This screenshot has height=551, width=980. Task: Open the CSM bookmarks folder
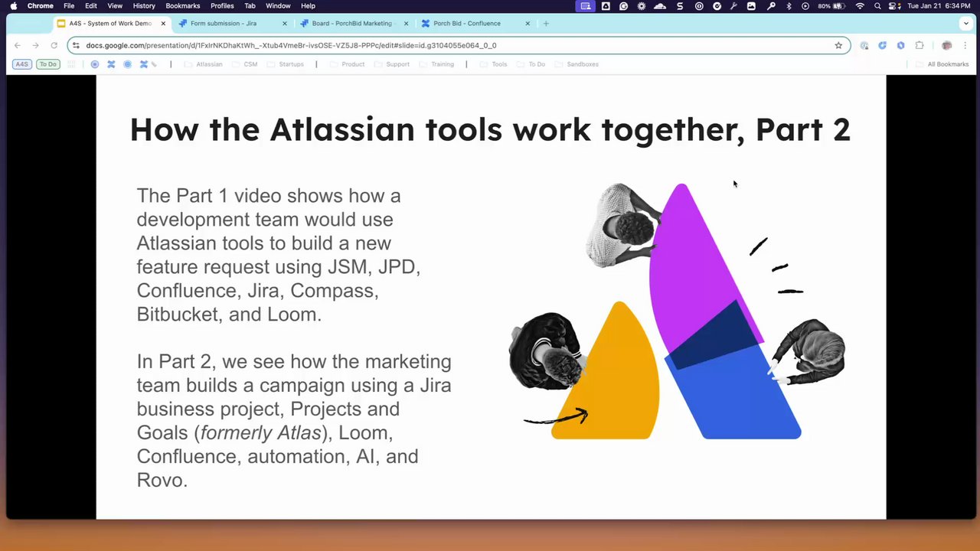(244, 64)
